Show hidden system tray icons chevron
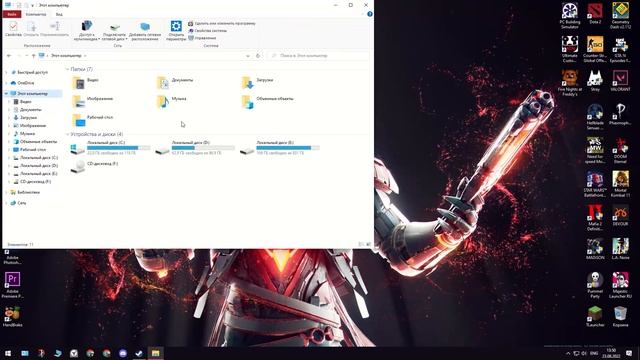 tap(568, 353)
